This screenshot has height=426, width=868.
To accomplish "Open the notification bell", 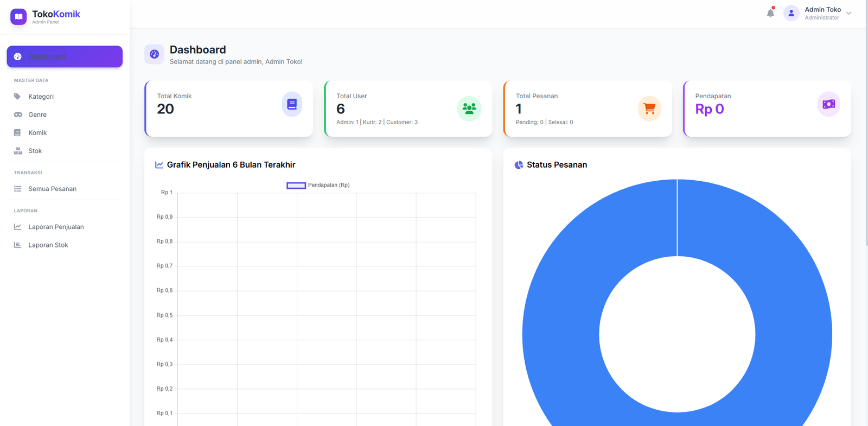I will pos(770,13).
